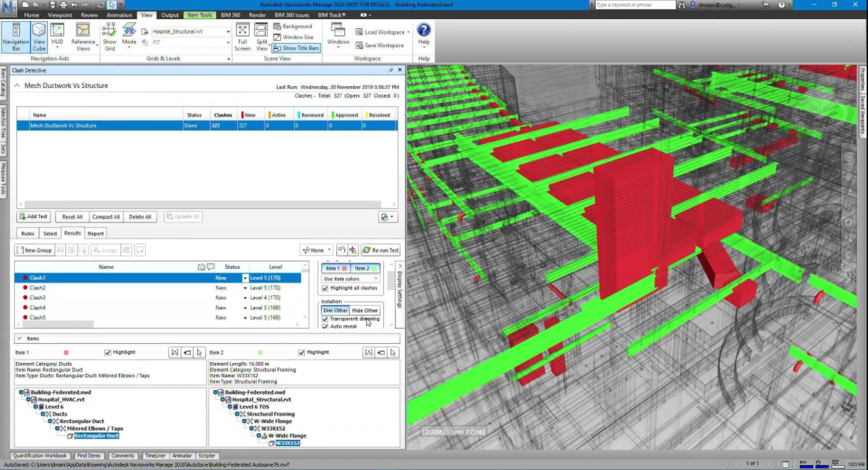Screen dimensions: 868x470
Task: Click the Reset All button
Action: coord(72,217)
